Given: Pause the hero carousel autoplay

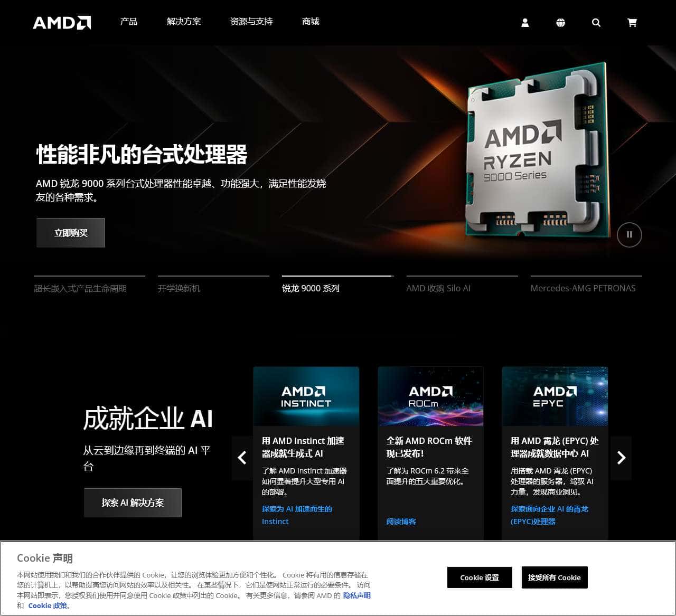Looking at the screenshot, I should click(x=629, y=234).
